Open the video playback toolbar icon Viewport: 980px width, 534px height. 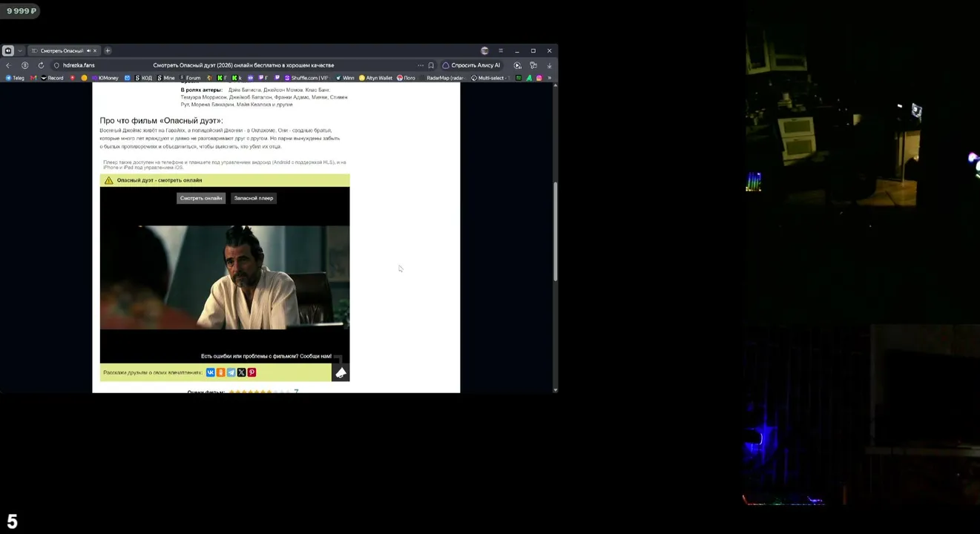(x=518, y=65)
